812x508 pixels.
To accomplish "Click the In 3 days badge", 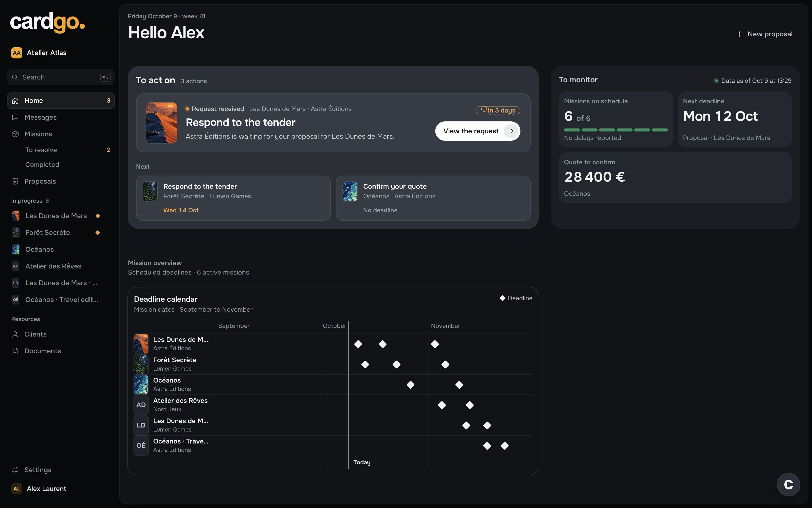I will coord(498,110).
